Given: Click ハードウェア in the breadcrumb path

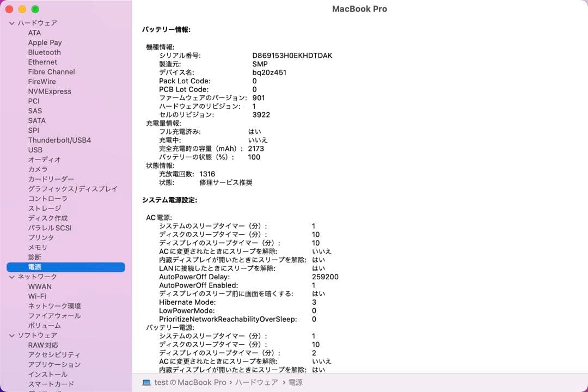Looking at the screenshot, I should 258,382.
